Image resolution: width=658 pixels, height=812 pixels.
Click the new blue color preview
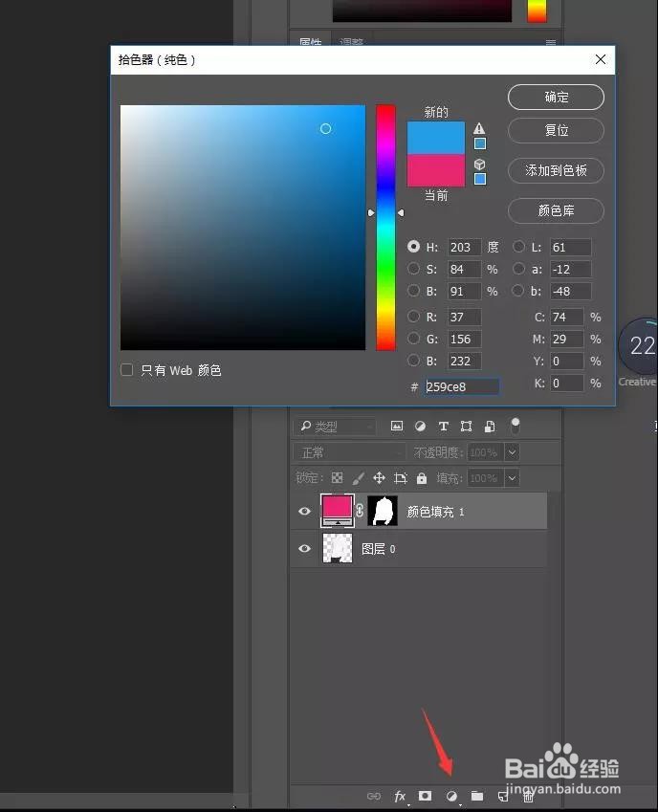(436, 138)
